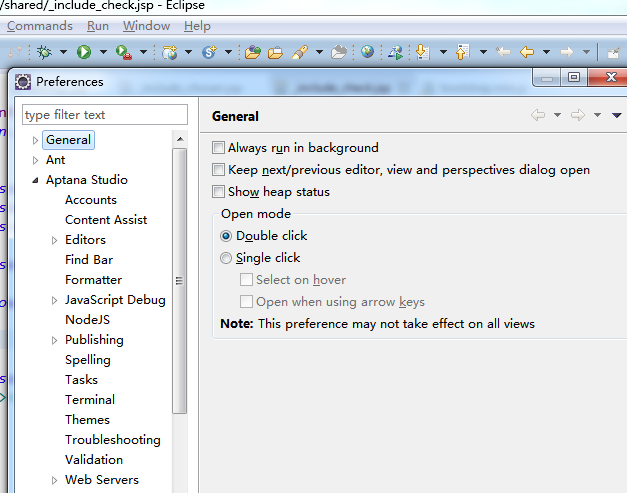Open Preferences back history dropdown

[x=557, y=115]
